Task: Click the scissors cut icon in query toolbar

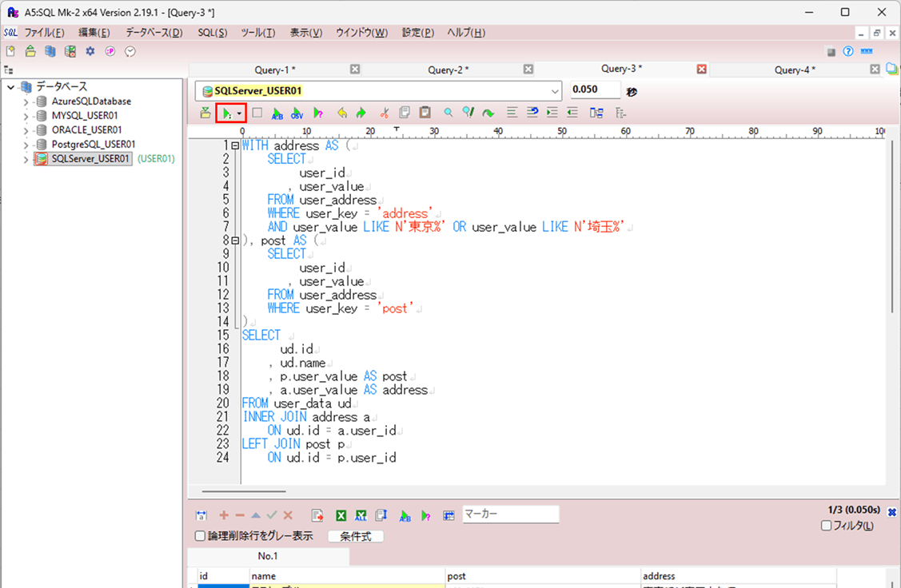Action: [x=385, y=113]
